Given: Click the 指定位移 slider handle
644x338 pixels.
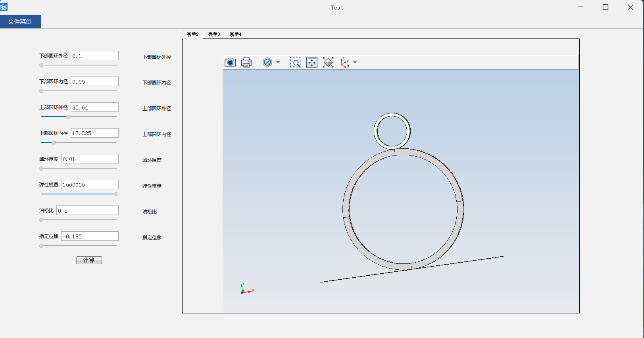Looking at the screenshot, I should coord(41,246).
